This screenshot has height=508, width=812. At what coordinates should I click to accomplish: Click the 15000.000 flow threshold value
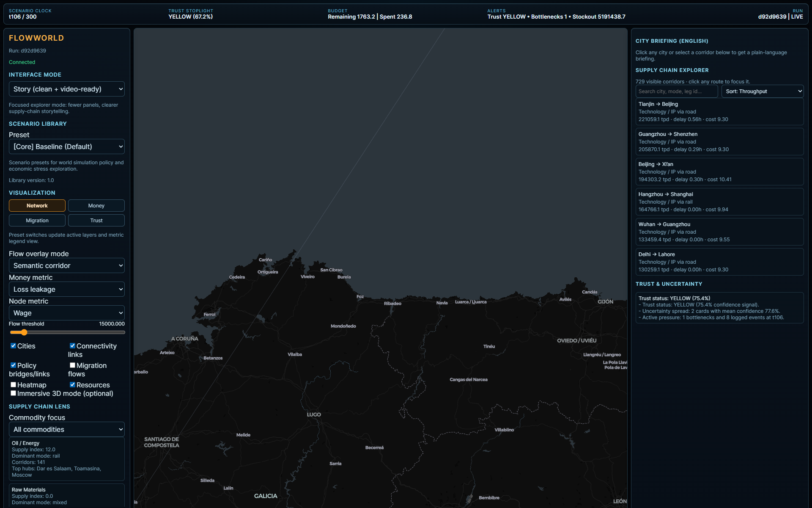(x=112, y=324)
